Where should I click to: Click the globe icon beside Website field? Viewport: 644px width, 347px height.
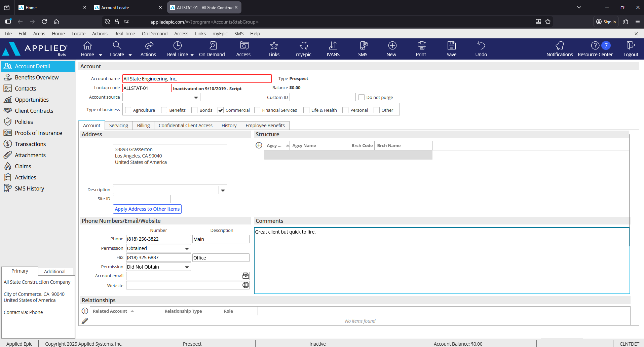246,285
